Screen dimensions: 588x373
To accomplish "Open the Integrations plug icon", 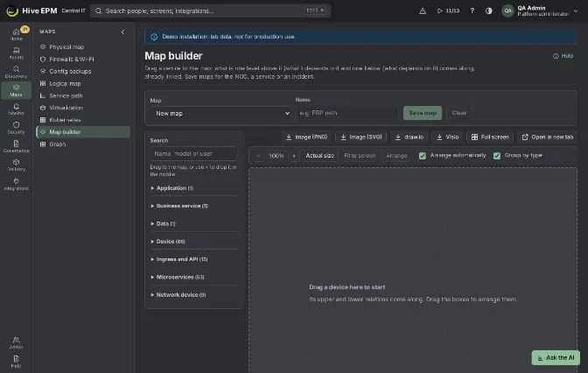I will 16,184.
